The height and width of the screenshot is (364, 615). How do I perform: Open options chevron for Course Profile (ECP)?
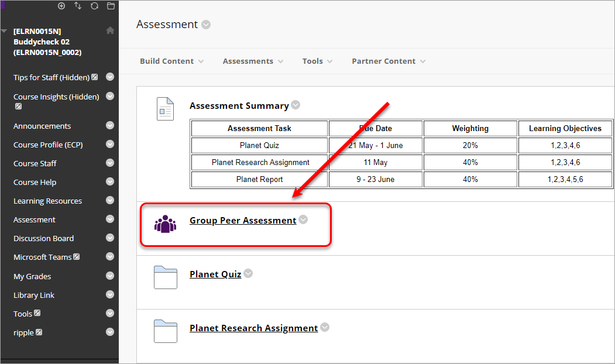coord(110,145)
